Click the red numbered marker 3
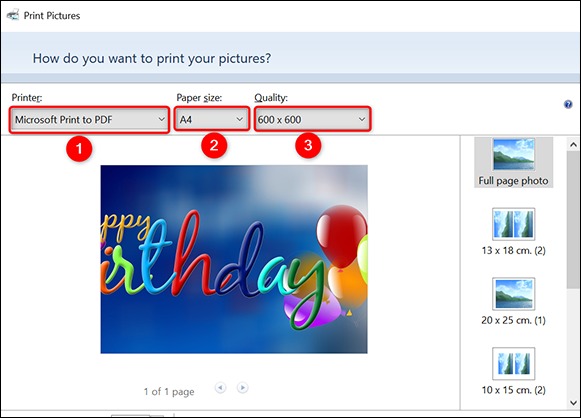The width and height of the screenshot is (581, 418). 308,145
